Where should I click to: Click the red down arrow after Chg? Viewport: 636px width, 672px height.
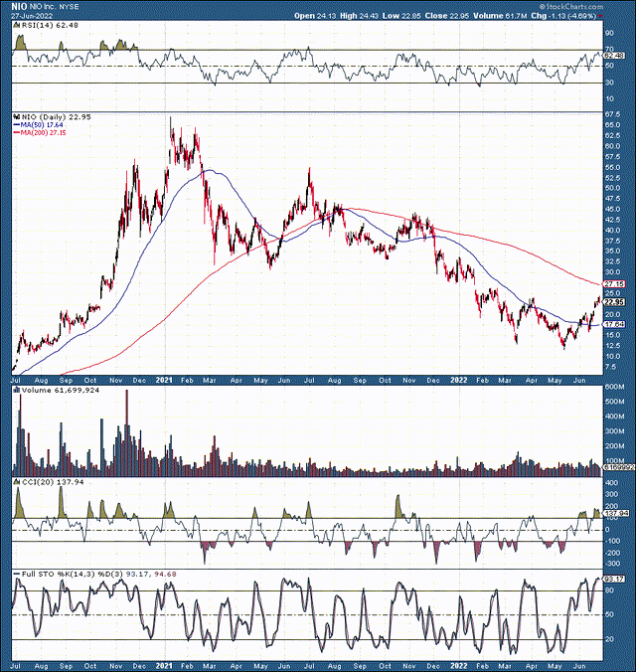coord(600,16)
